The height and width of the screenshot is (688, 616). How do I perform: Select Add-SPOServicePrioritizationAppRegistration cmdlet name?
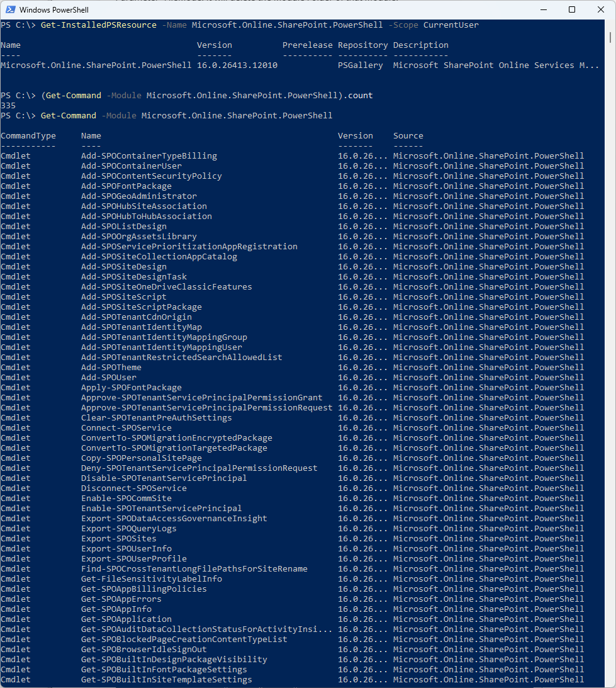(189, 247)
